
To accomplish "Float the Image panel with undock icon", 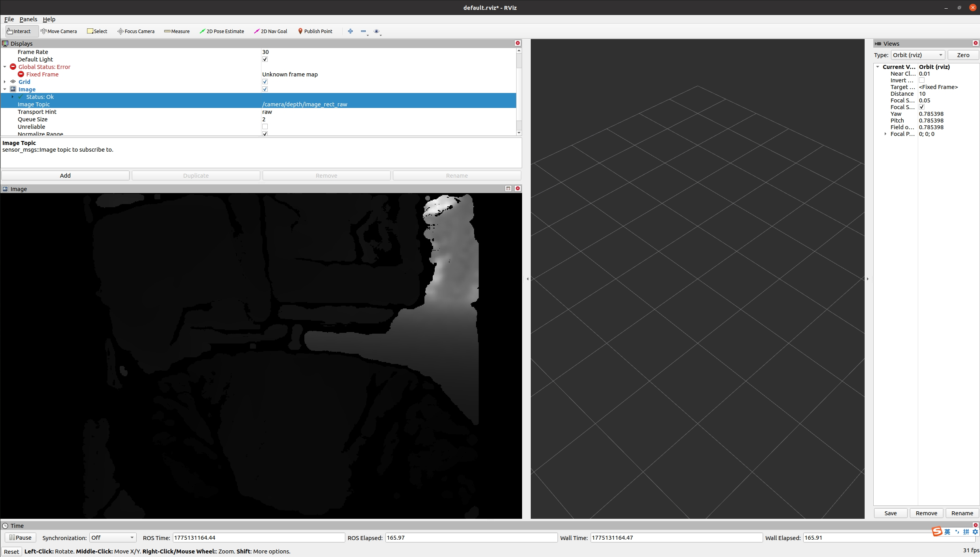I will 508,188.
